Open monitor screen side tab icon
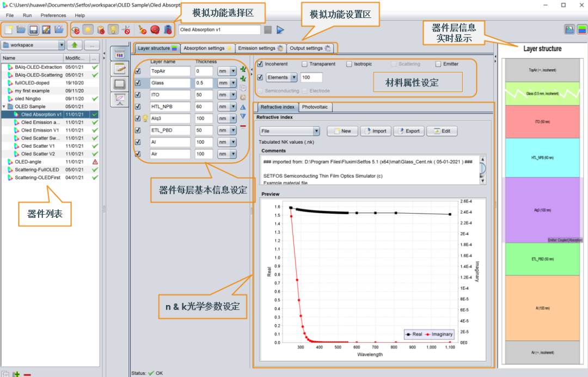The image size is (588, 377). (x=120, y=84)
